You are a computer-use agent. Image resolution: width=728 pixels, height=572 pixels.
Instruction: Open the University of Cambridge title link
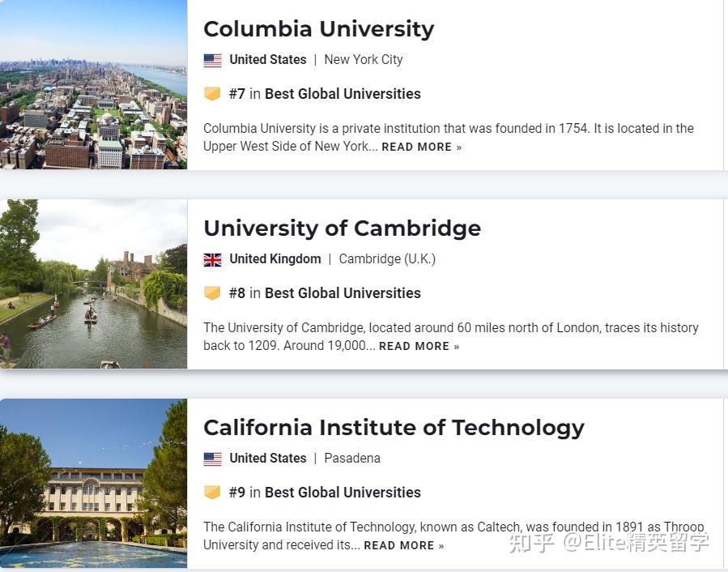pyautogui.click(x=342, y=228)
